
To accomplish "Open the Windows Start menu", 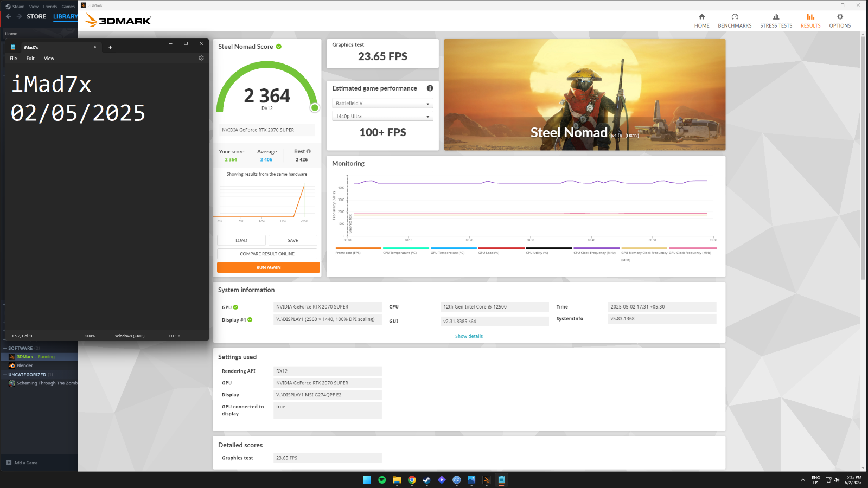I will tap(367, 480).
